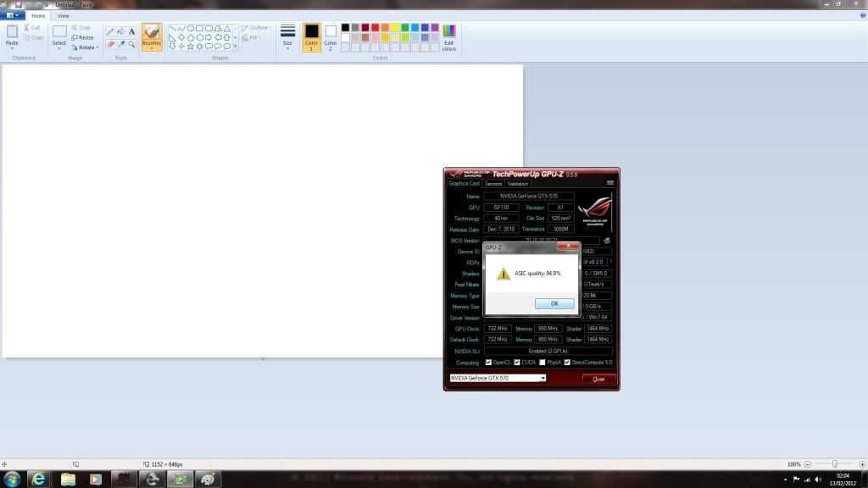The image size is (868, 488).
Task: Toggle the DirectCompute 5.0 checkbox in GPU-Z
Action: [x=567, y=363]
